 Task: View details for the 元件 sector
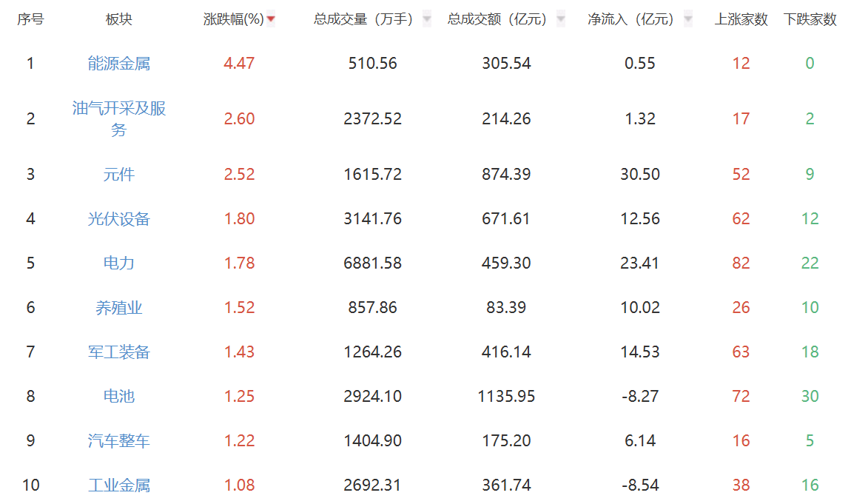[118, 174]
